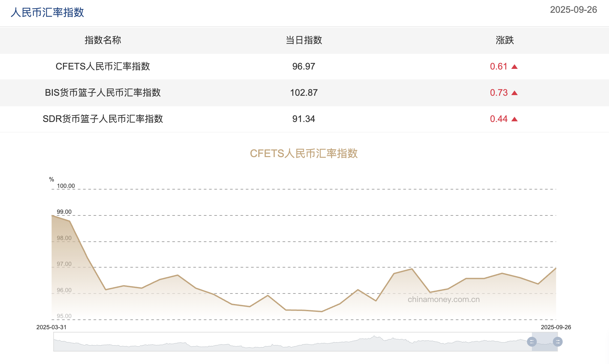Image resolution: width=609 pixels, height=364 pixels.
Task: Click the left handle of the range slider
Action: 532,342
